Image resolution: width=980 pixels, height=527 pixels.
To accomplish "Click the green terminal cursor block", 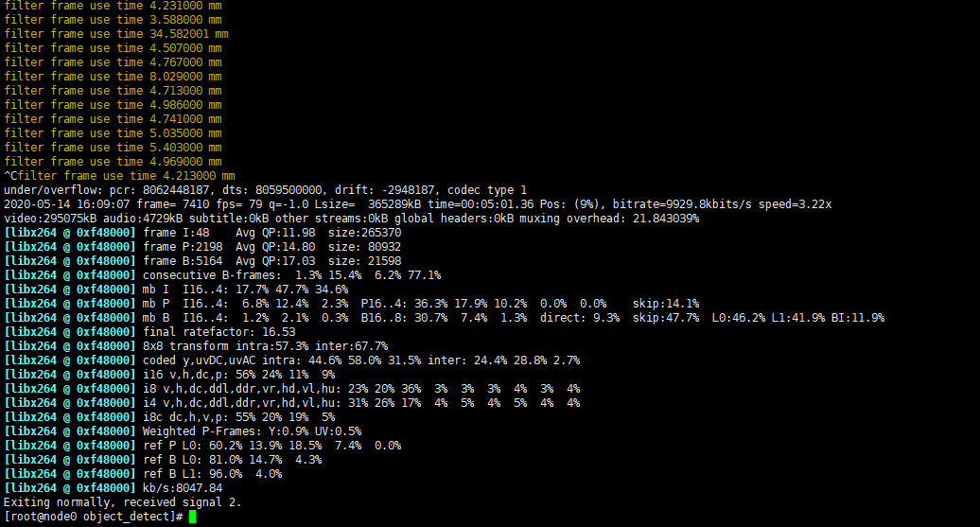I will click(193, 517).
